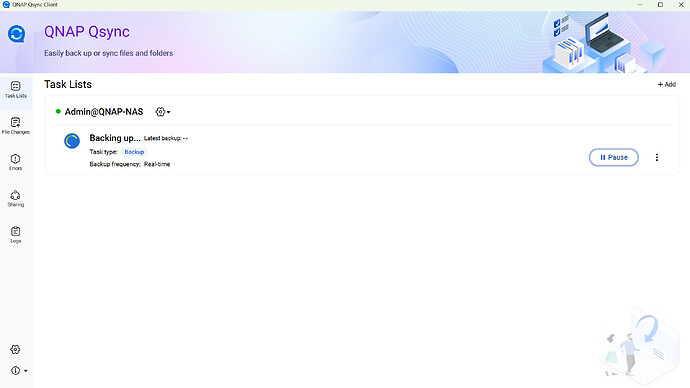Pause the running backup task
690x388 pixels.
pyautogui.click(x=613, y=157)
